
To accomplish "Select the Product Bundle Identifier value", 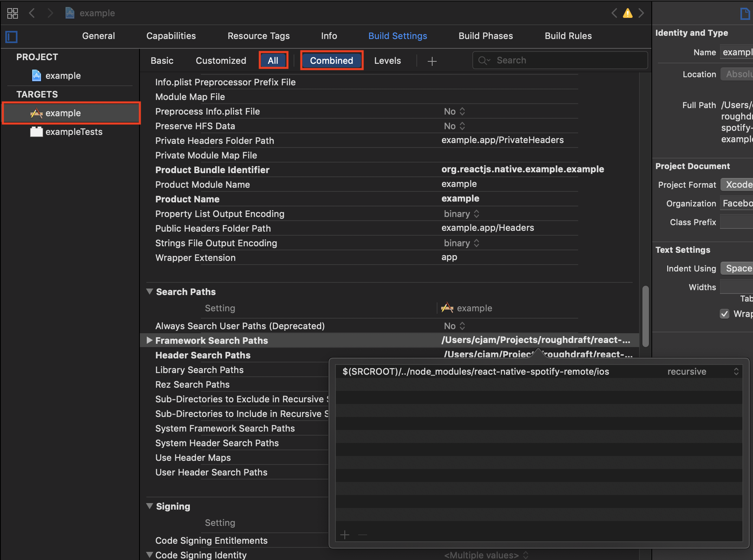I will pyautogui.click(x=523, y=169).
